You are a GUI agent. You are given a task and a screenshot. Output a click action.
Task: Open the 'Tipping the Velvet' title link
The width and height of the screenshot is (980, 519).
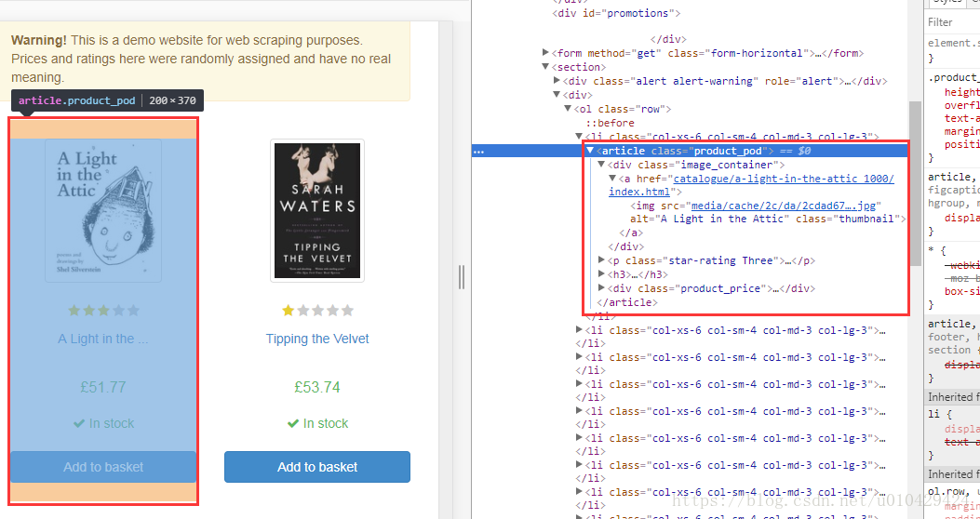coord(317,339)
